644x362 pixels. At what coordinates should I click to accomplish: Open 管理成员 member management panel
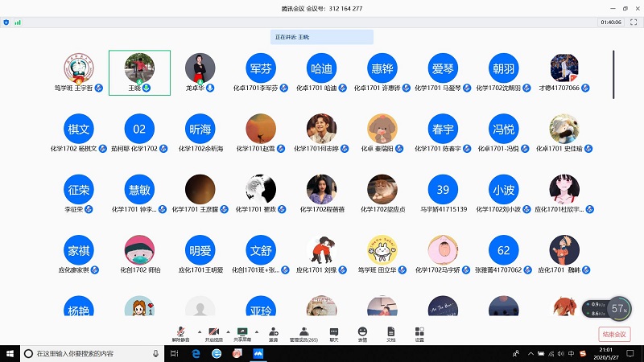(x=303, y=333)
